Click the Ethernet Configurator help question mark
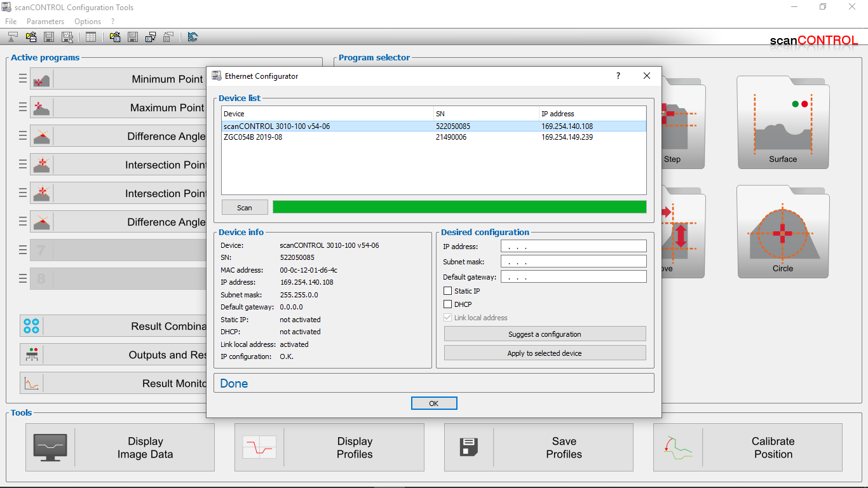Viewport: 868px width, 488px height. coord(618,76)
